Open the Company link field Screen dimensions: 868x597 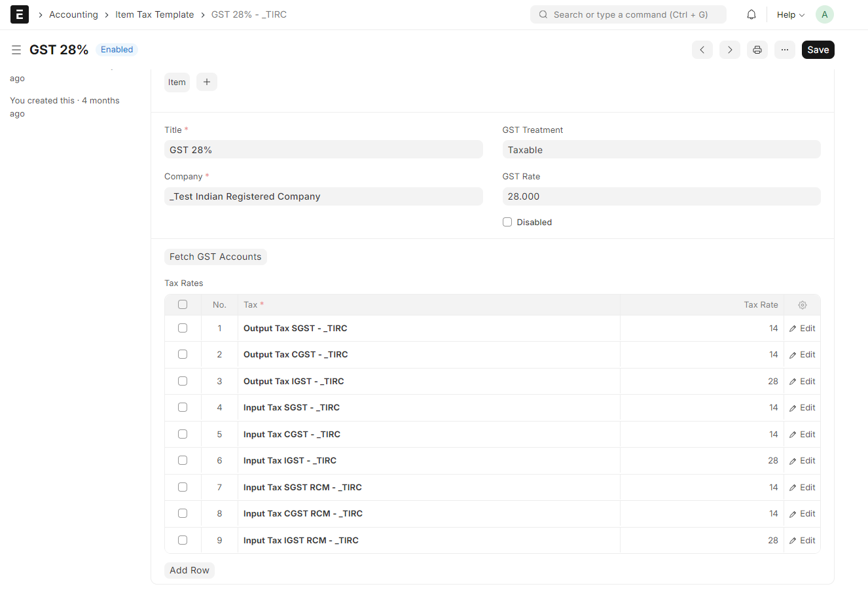(323, 196)
